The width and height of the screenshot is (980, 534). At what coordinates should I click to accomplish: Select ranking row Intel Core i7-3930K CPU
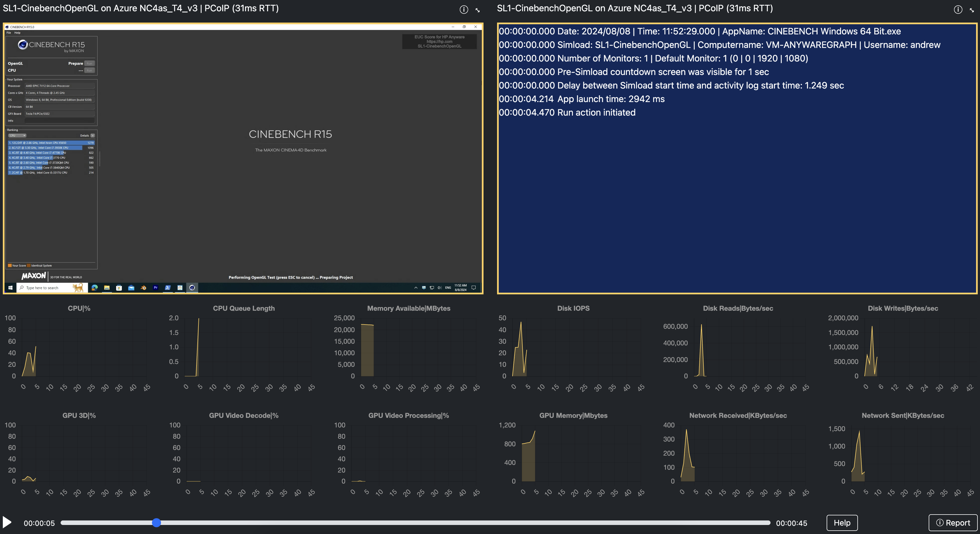[51, 147]
